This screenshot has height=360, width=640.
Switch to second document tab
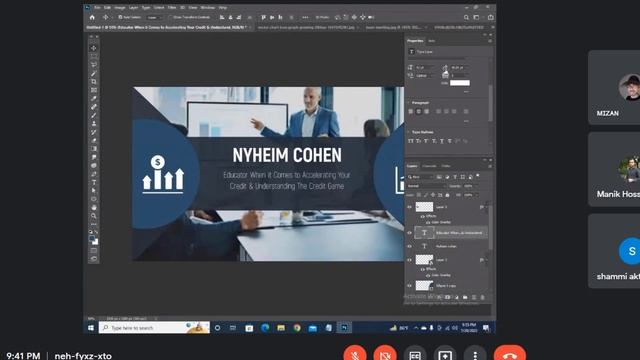306,27
